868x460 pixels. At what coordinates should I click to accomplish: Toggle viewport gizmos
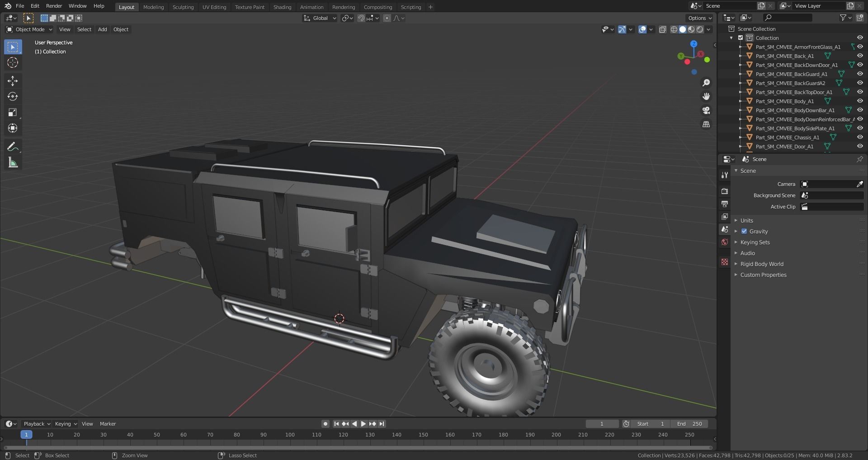pos(622,29)
